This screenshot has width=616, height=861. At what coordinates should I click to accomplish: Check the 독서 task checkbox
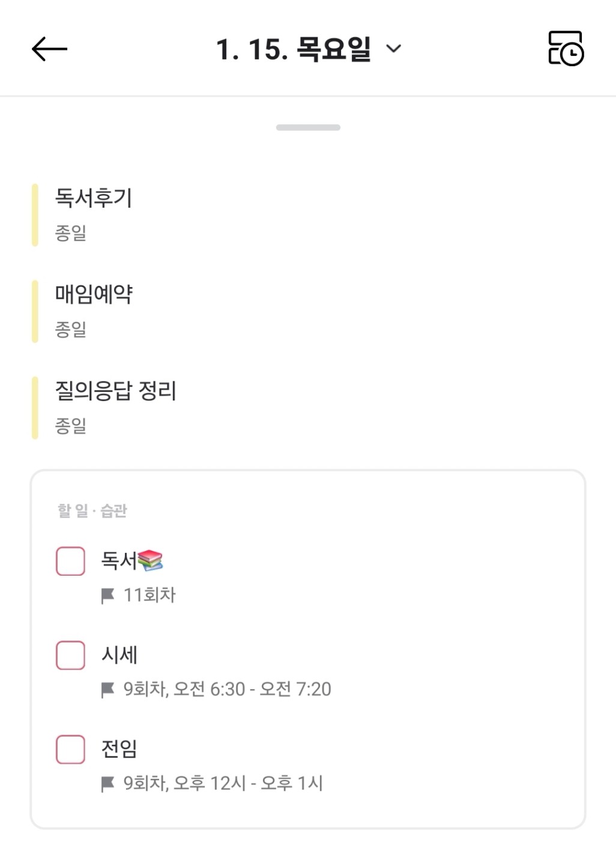[x=70, y=561]
